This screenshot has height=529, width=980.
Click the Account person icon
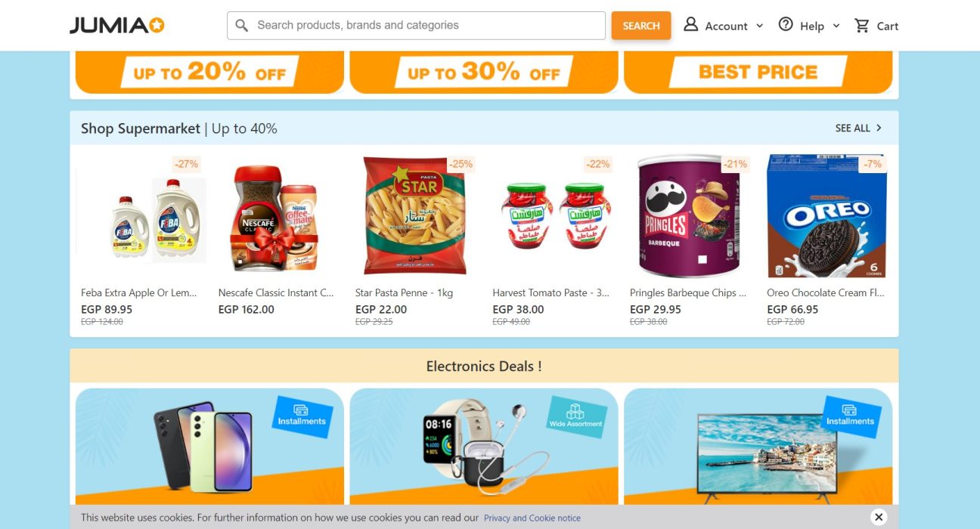tap(690, 25)
